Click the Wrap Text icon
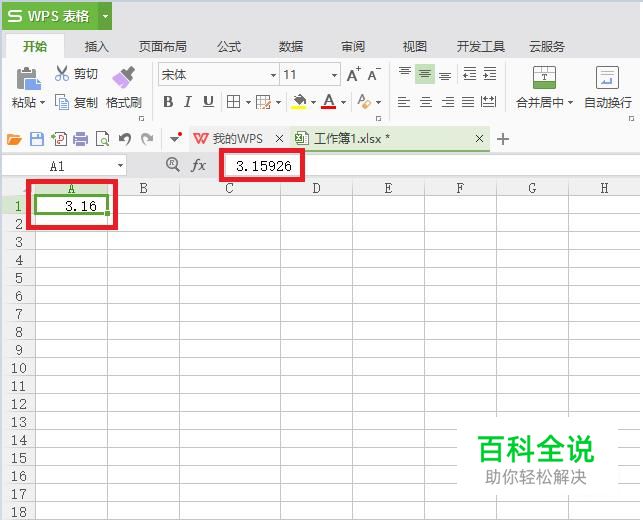 (x=607, y=77)
